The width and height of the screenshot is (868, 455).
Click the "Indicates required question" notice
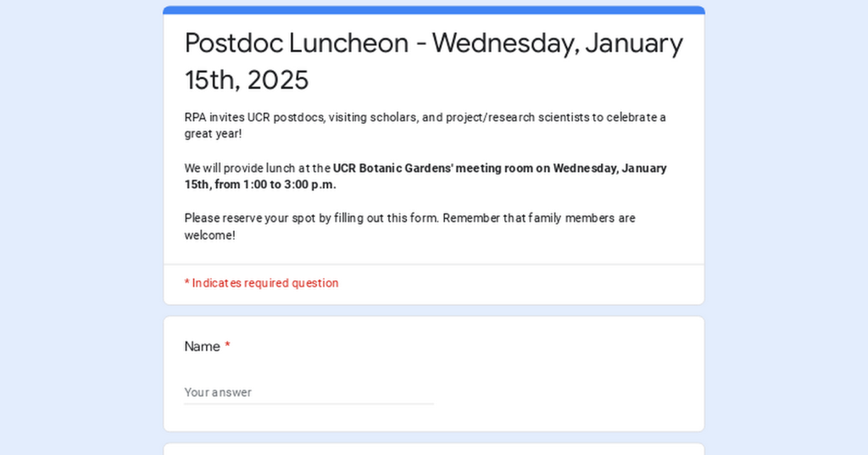click(264, 283)
